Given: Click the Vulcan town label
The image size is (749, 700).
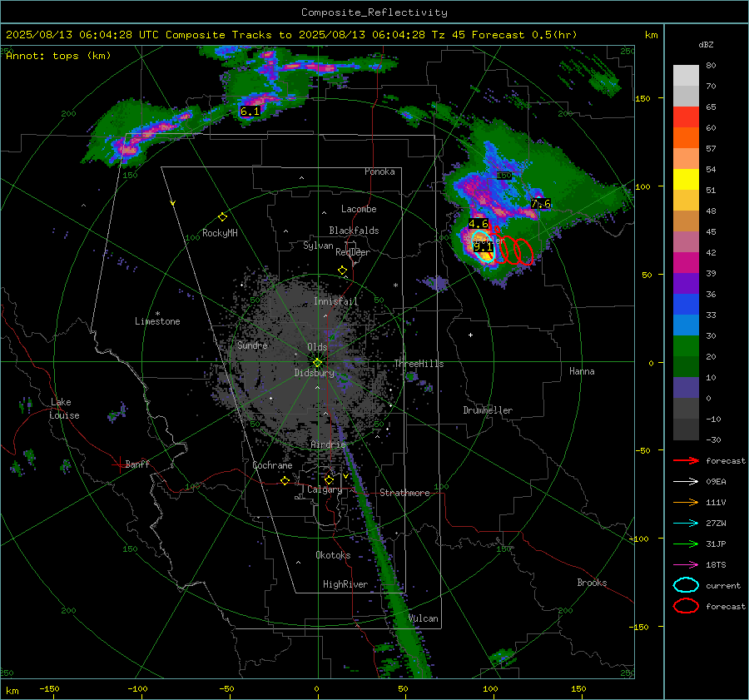Looking at the screenshot, I should 424,618.
